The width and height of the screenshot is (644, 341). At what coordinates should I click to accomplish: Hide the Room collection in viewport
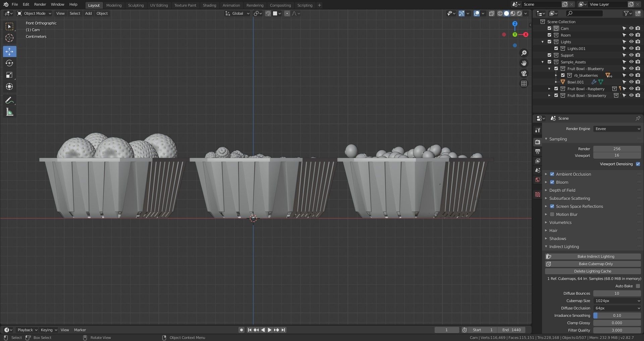(x=631, y=35)
